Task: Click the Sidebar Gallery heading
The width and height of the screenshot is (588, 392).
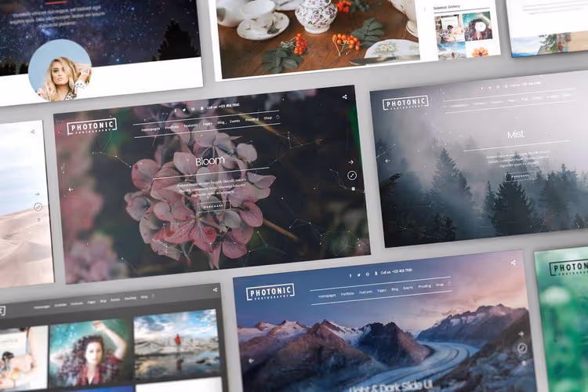Action: coord(447,7)
